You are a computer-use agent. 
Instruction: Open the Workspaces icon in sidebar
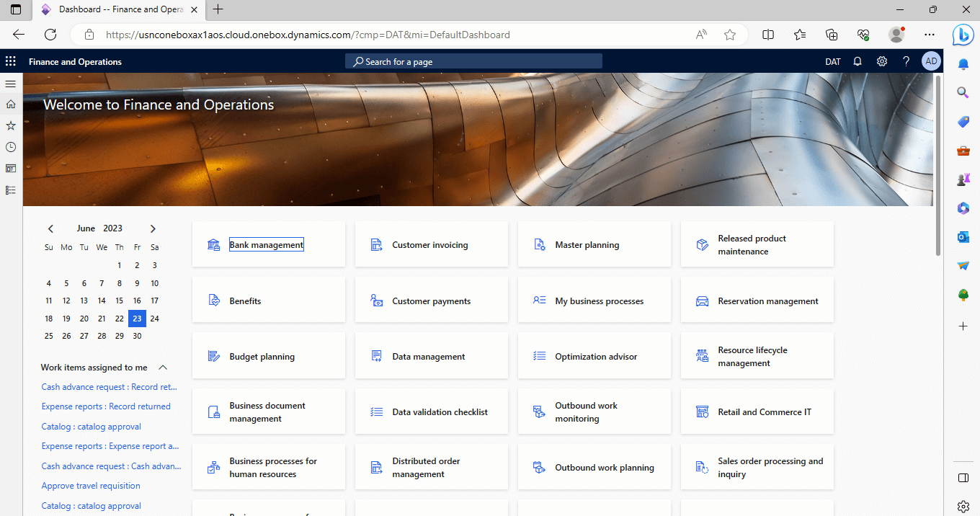pyautogui.click(x=10, y=169)
